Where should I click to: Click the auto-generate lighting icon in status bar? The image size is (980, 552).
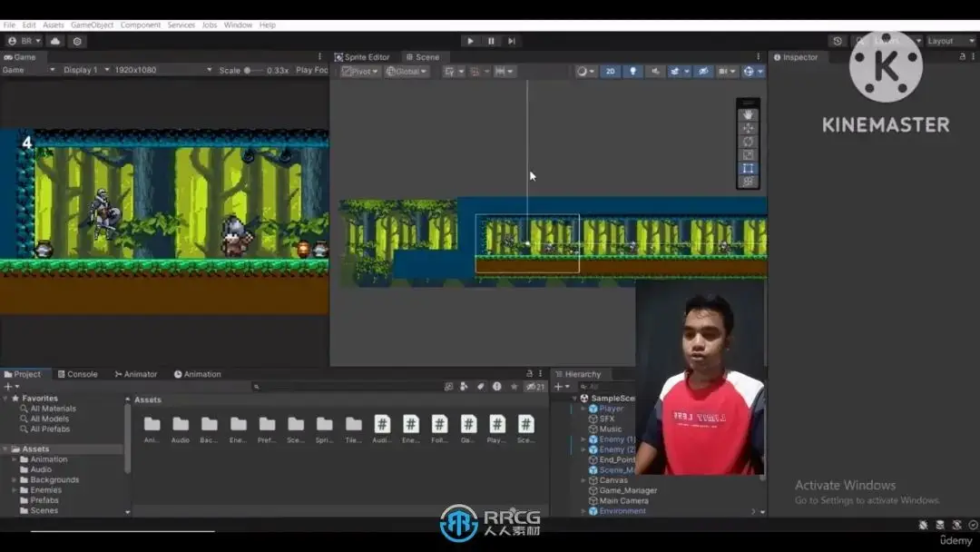click(x=957, y=525)
